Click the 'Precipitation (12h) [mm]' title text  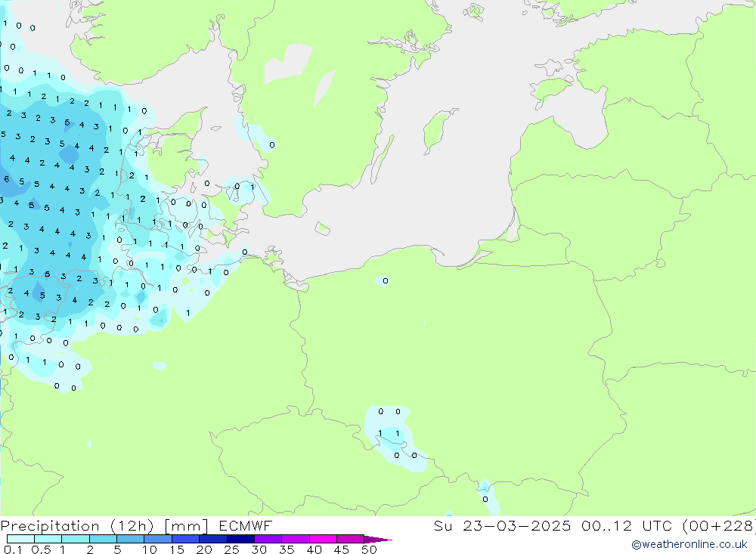[104, 525]
